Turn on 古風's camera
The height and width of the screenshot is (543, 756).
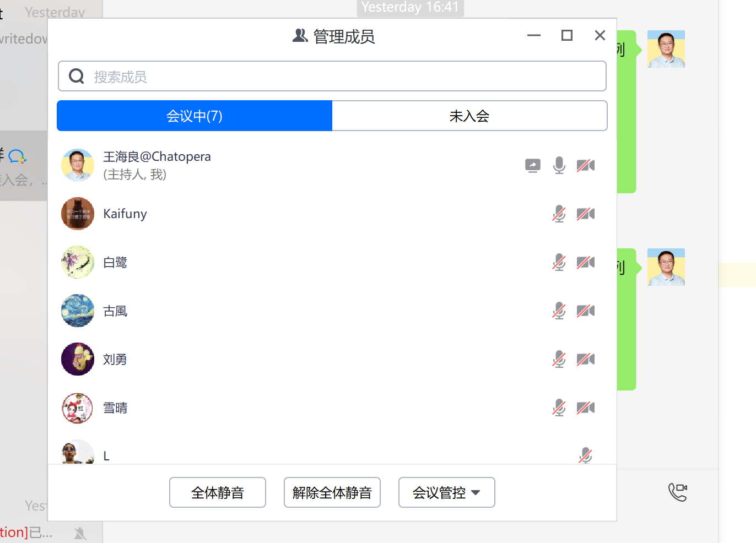[x=585, y=311]
